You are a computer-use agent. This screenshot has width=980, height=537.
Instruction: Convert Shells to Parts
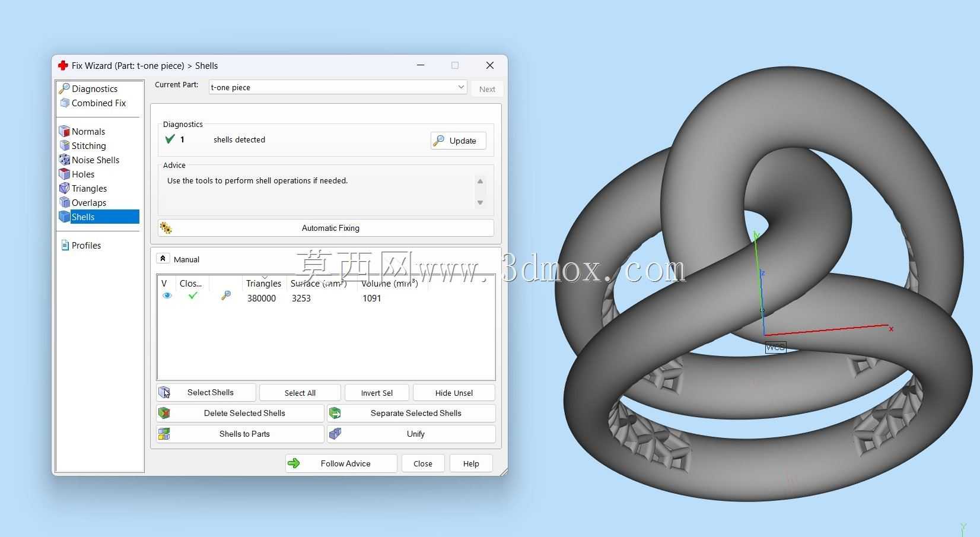(240, 434)
